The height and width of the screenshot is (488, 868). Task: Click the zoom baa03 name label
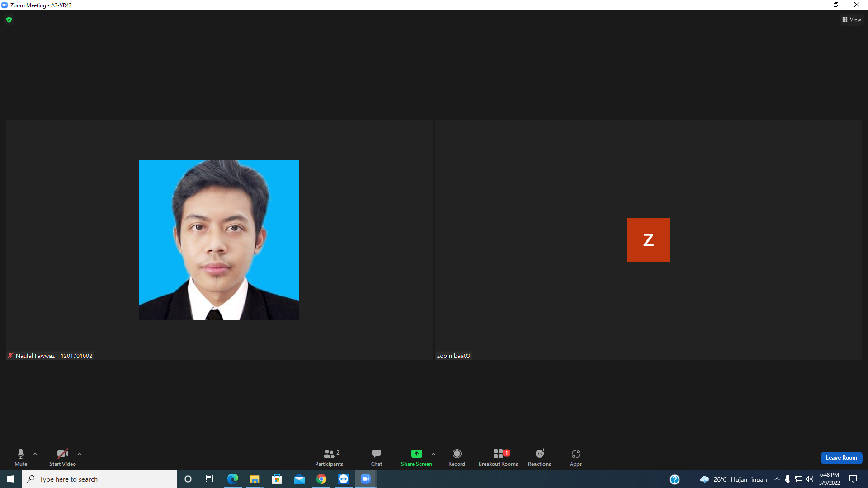pos(453,356)
